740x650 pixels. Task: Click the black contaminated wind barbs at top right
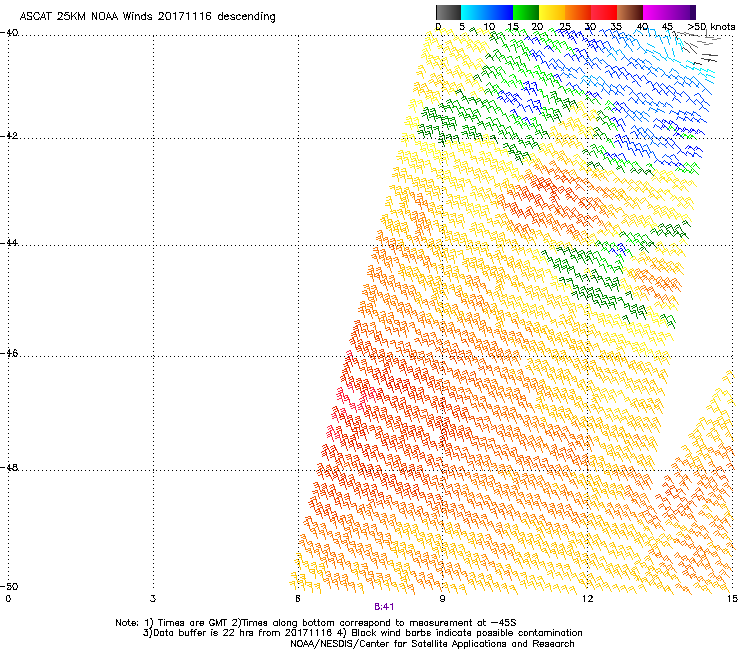[x=699, y=47]
